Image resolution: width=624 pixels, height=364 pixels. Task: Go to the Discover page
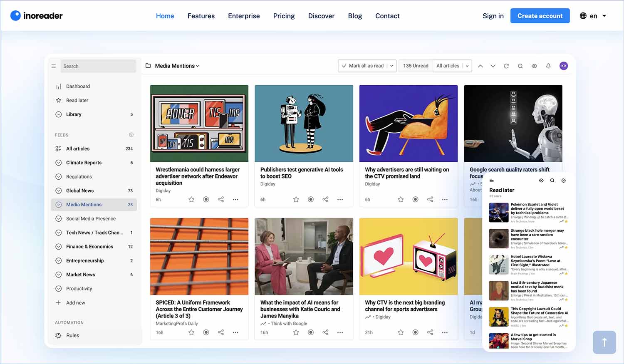point(321,16)
